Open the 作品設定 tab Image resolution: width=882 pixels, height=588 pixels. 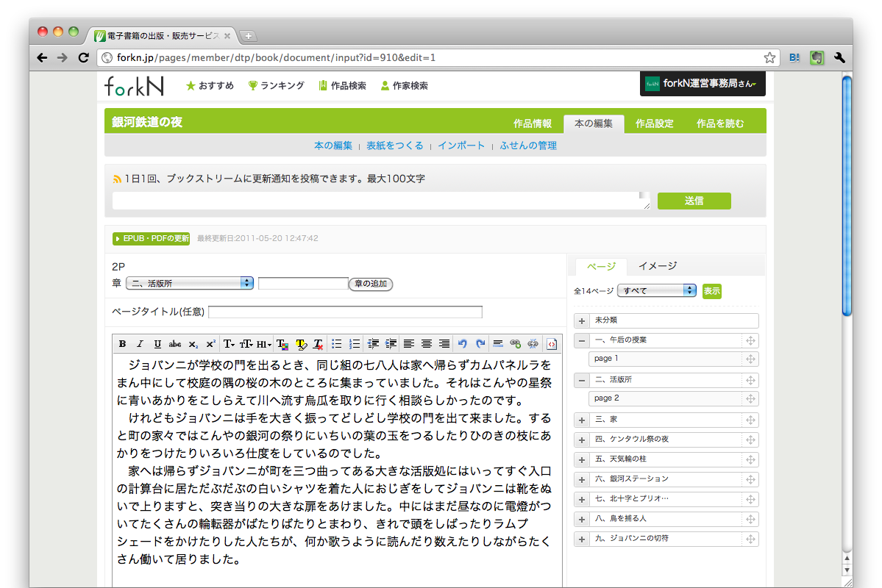click(654, 123)
